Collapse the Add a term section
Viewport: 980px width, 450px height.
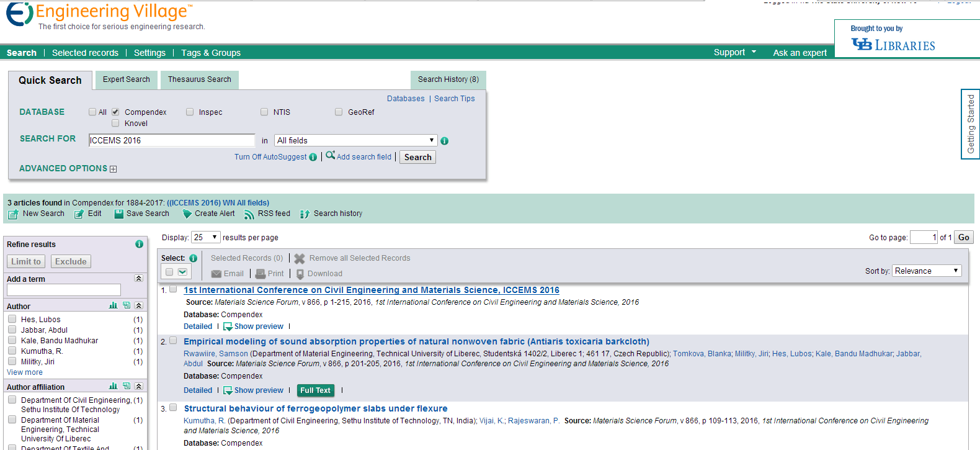(139, 278)
